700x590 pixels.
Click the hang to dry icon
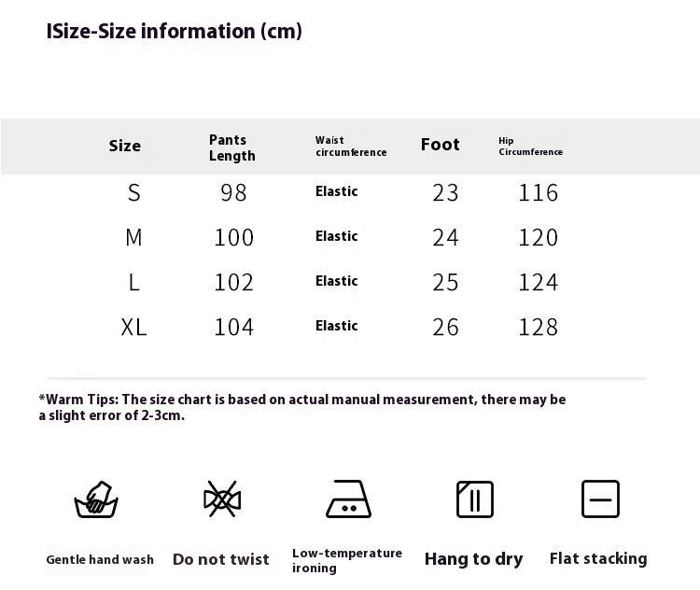[474, 499]
